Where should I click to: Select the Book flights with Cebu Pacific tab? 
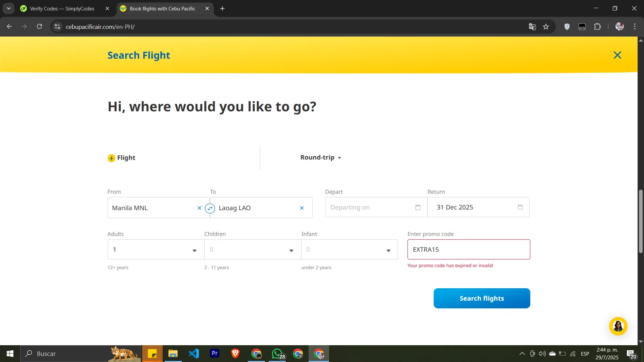click(x=162, y=9)
